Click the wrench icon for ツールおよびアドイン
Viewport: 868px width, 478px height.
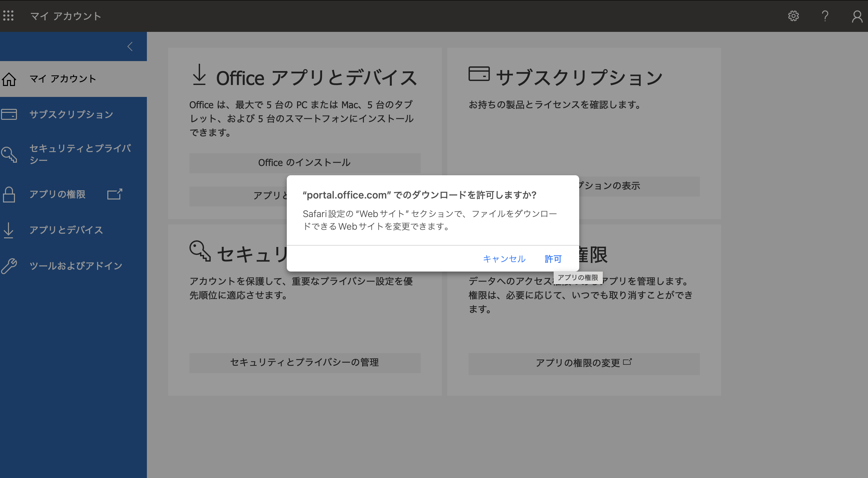[9, 266]
